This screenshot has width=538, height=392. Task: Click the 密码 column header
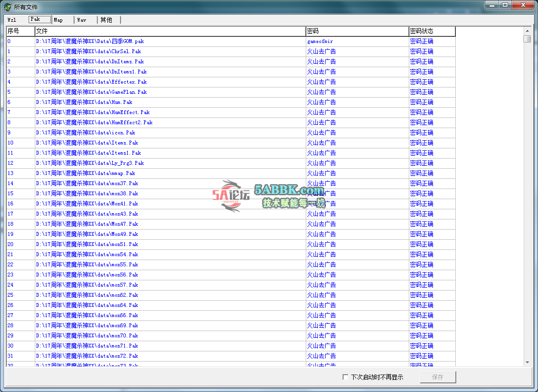pos(357,31)
